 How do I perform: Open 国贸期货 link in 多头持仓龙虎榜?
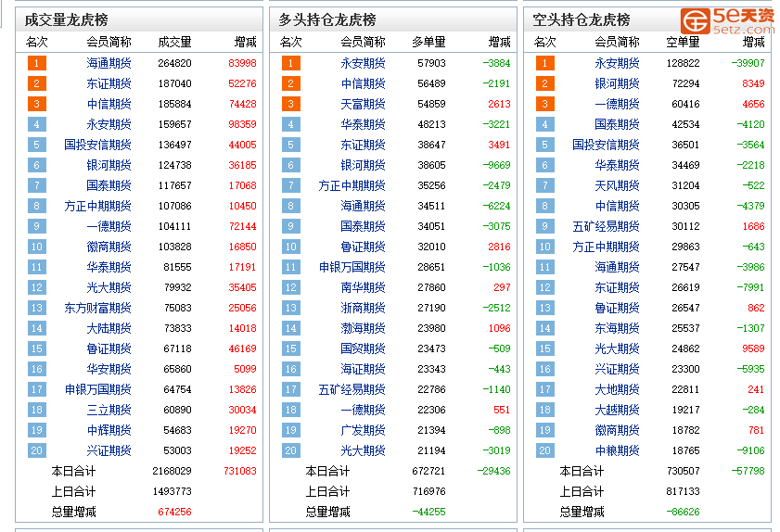pyautogui.click(x=364, y=348)
